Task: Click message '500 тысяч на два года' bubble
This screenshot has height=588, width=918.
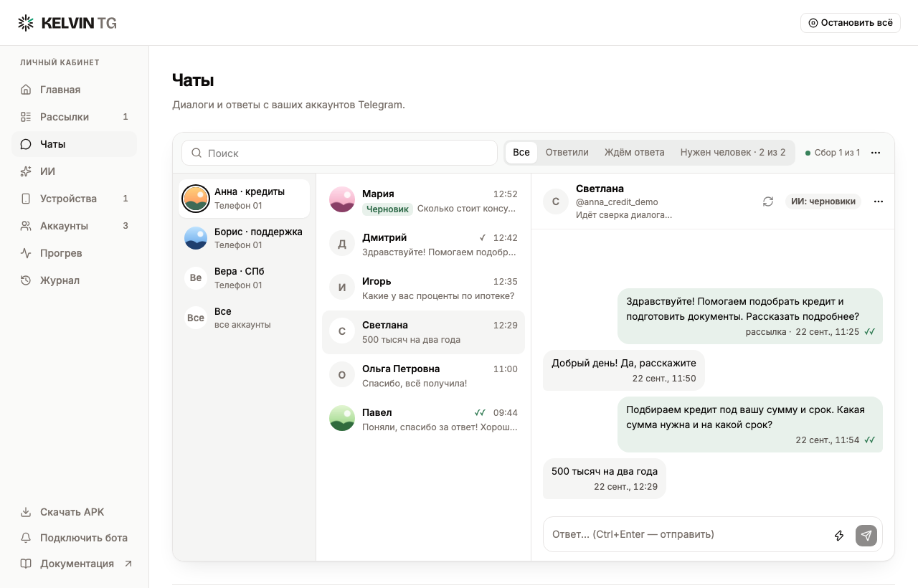Action: click(x=605, y=478)
